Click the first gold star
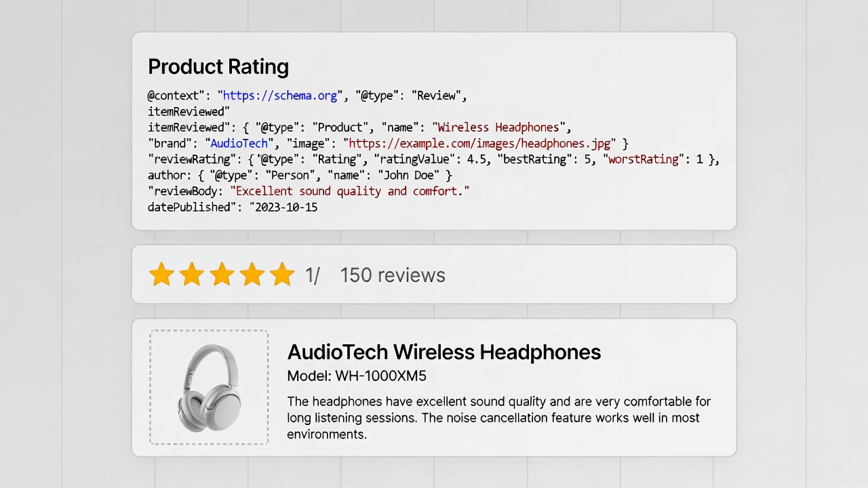 pyautogui.click(x=161, y=274)
